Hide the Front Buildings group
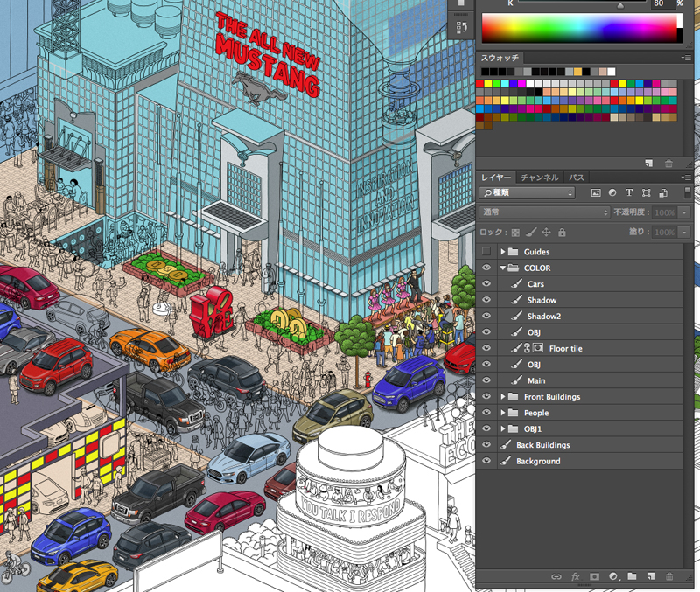700x592 pixels. click(486, 396)
